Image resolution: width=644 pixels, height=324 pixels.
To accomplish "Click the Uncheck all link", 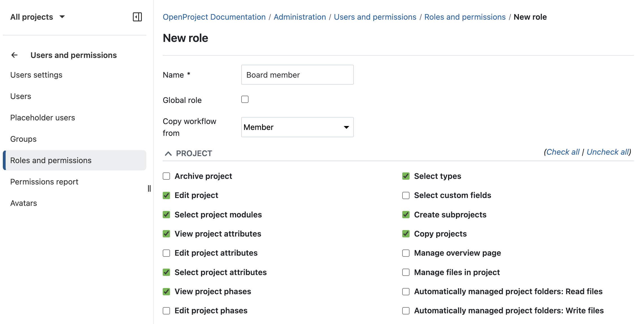I will click(x=608, y=152).
